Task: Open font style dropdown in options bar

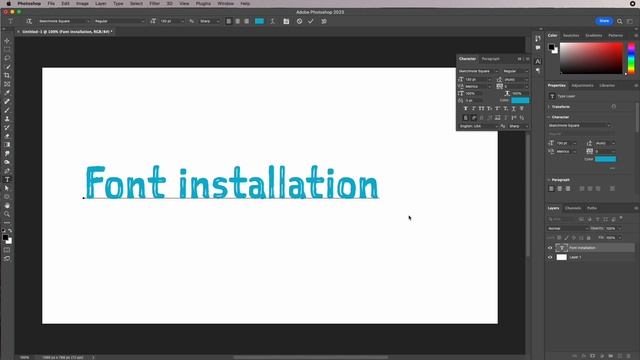Action: tap(119, 21)
